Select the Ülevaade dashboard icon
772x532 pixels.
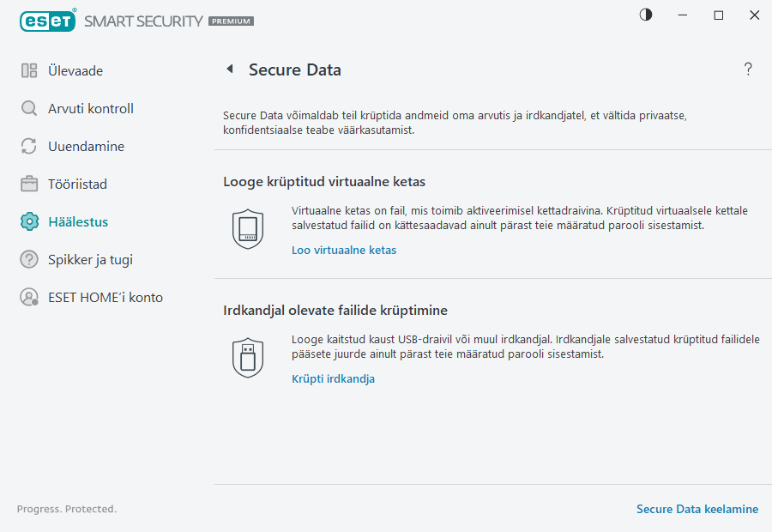[28, 70]
